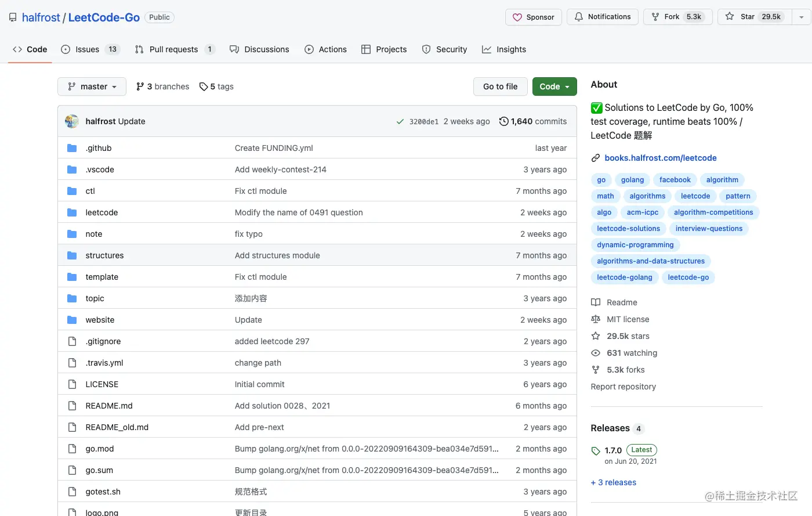Image resolution: width=812 pixels, height=516 pixels.
Task: Click the tag icon beside release 1.7.0
Action: [596, 451]
